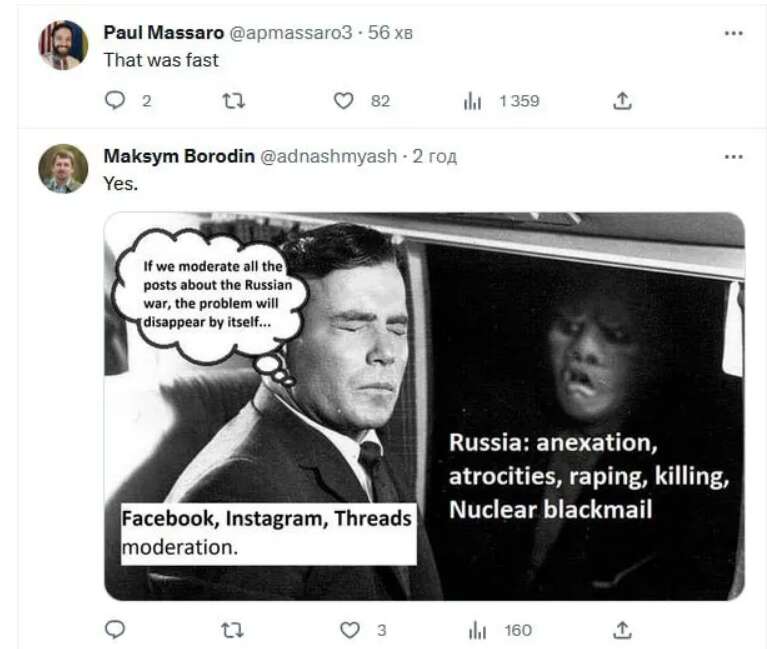Share Maksym Borodin's tweet
This screenshot has height=649, width=767.
click(621, 629)
